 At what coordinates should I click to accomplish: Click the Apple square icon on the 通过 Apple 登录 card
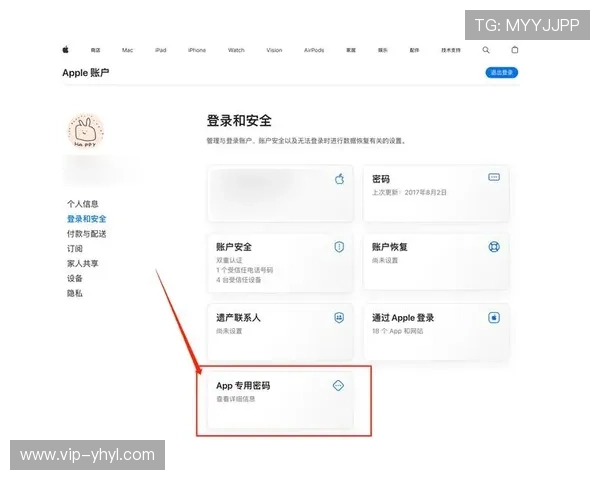494,318
